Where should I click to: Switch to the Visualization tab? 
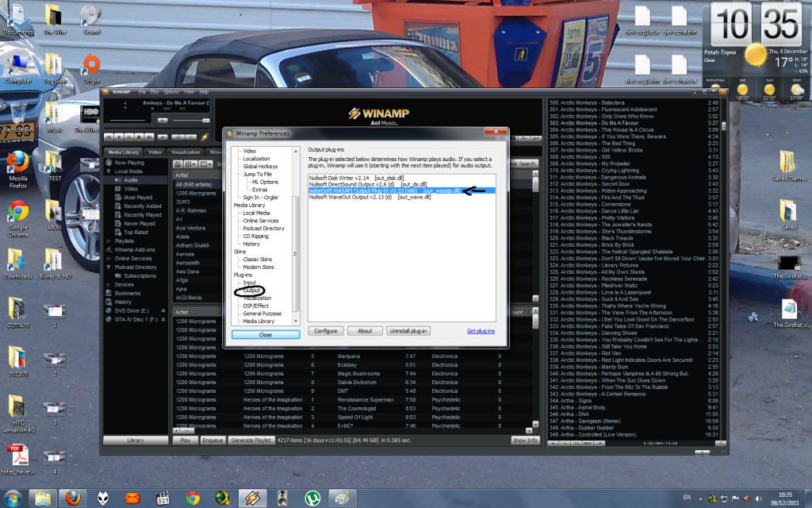point(186,152)
